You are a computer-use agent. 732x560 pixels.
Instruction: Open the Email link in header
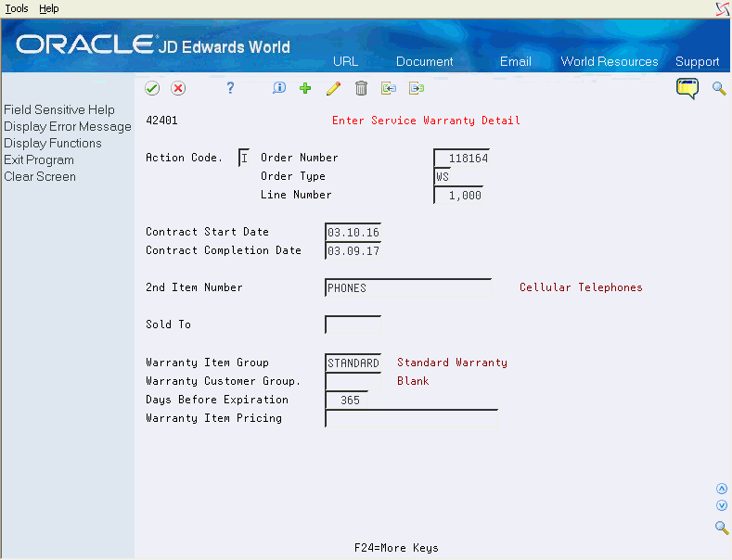[516, 61]
